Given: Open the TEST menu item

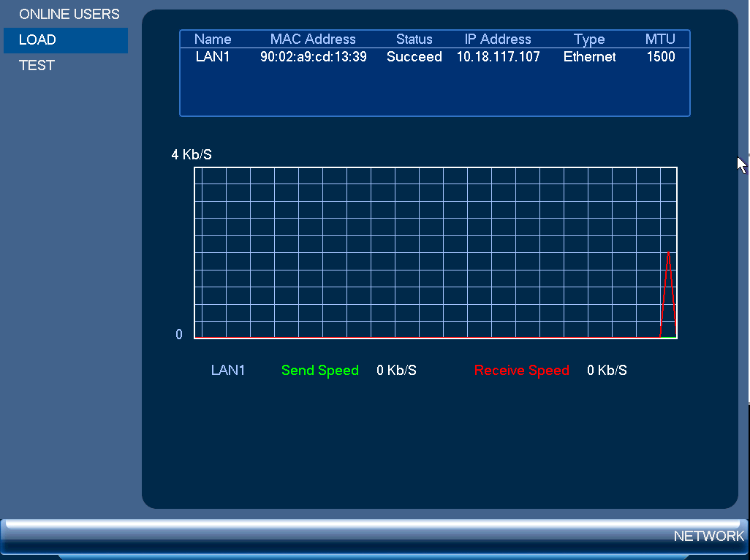Looking at the screenshot, I should tap(37, 66).
